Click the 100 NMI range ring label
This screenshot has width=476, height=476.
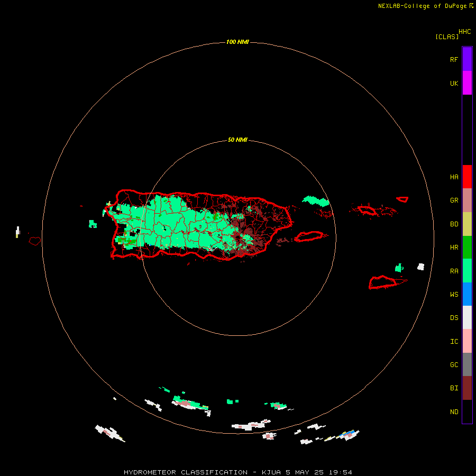coord(237,42)
